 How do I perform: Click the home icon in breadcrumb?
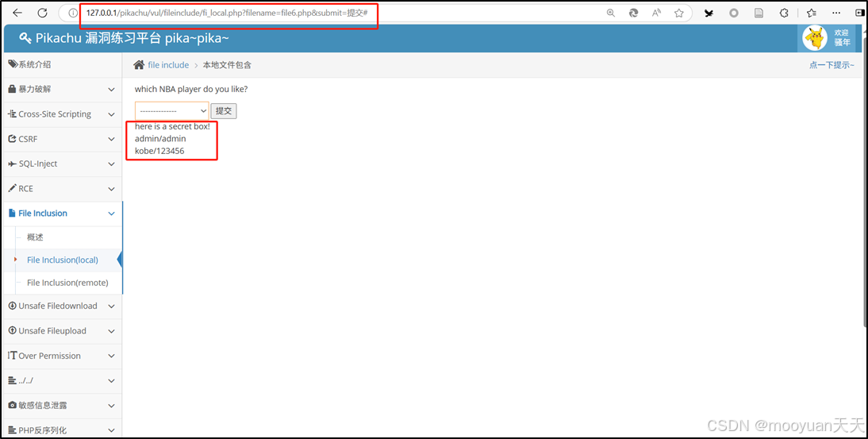point(139,65)
